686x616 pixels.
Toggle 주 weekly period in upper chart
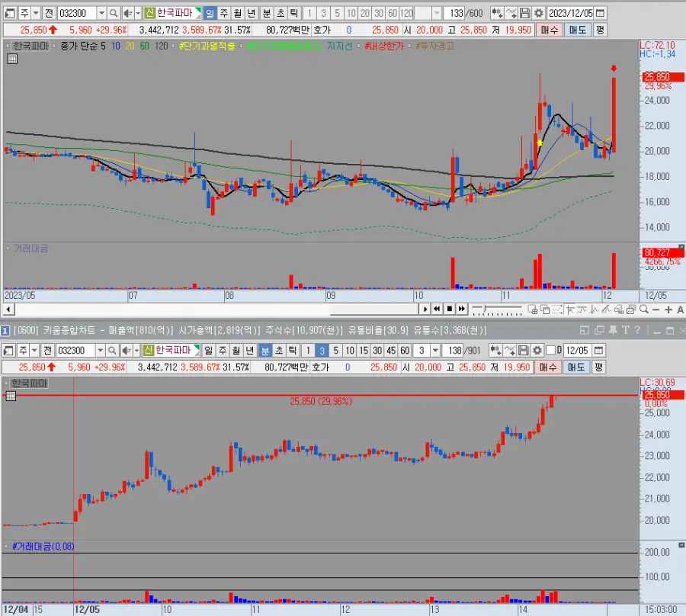[223, 13]
